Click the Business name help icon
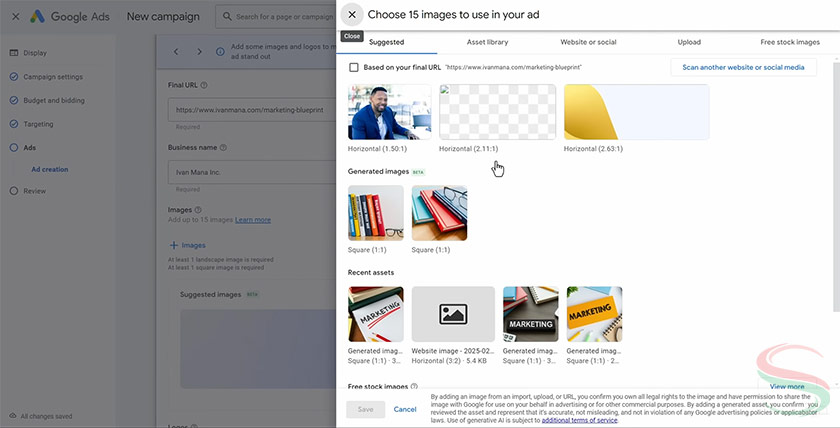 pos(223,148)
